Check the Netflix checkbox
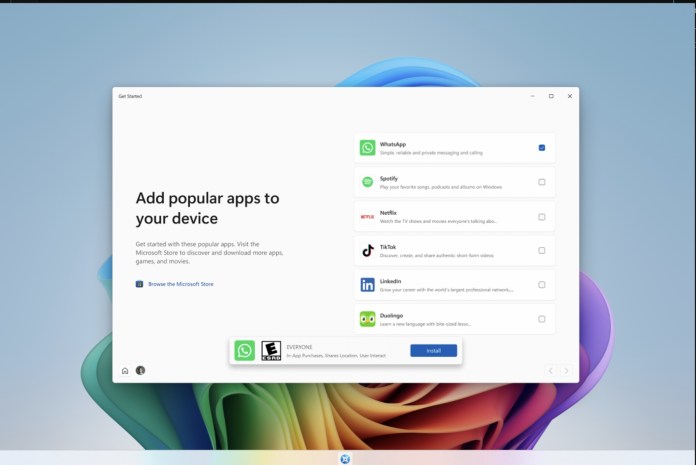 coord(542,217)
